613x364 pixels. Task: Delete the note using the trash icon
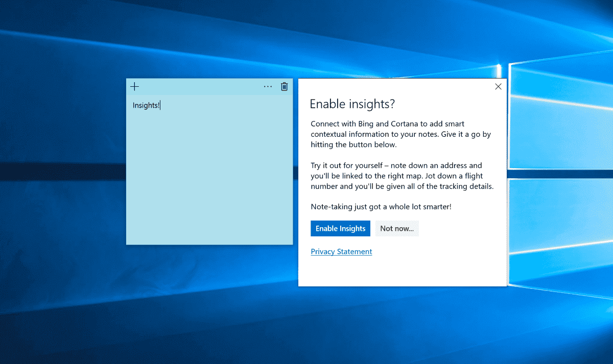tap(285, 87)
